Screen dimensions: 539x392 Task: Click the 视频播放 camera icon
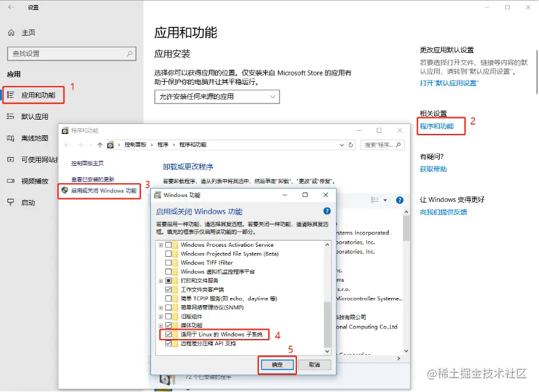click(11, 181)
